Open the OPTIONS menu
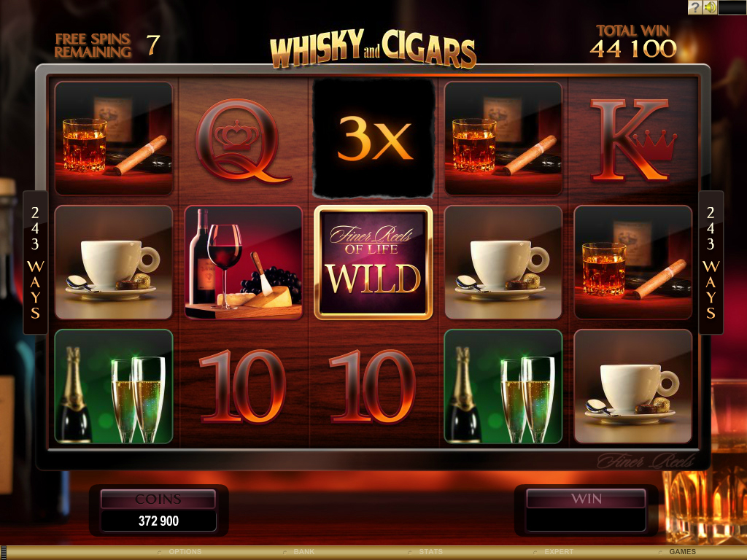The width and height of the screenshot is (747, 560). click(x=185, y=551)
